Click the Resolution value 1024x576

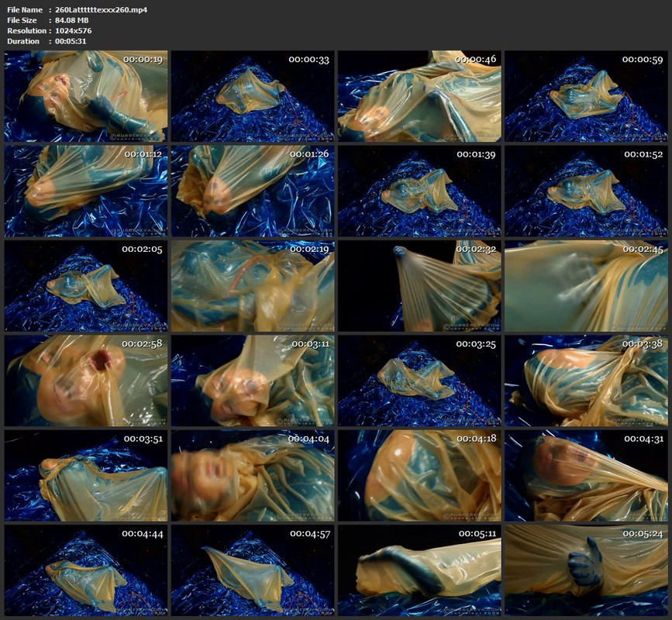(74, 30)
